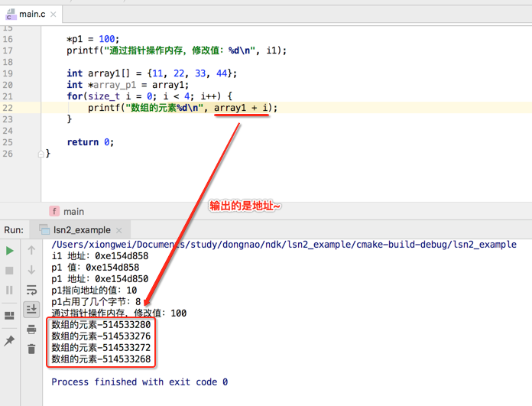532x406 pixels.
Task: Pause the program output
Action: point(9,291)
